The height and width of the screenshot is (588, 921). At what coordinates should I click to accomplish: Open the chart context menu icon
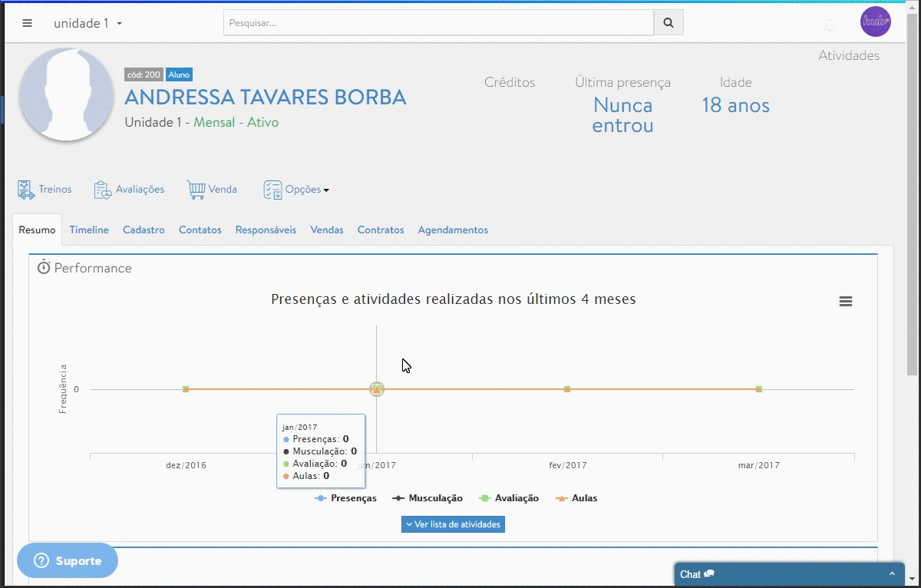[x=846, y=302]
